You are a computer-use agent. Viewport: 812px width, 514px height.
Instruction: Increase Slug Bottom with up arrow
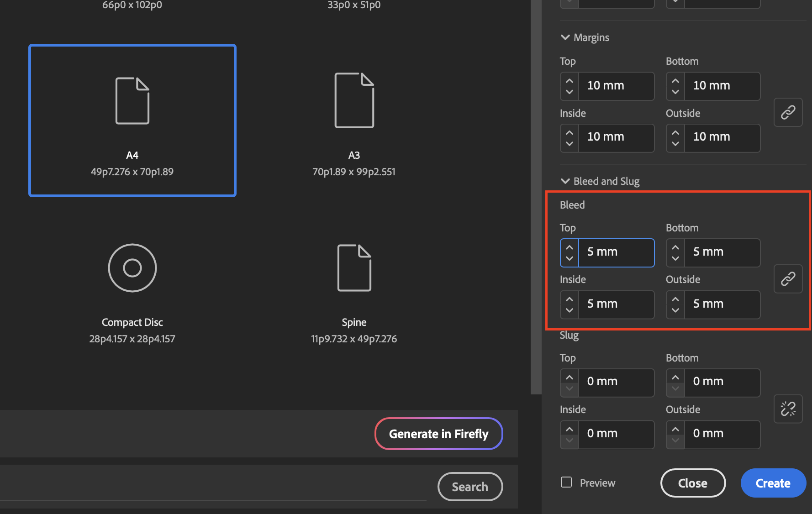tap(675, 378)
